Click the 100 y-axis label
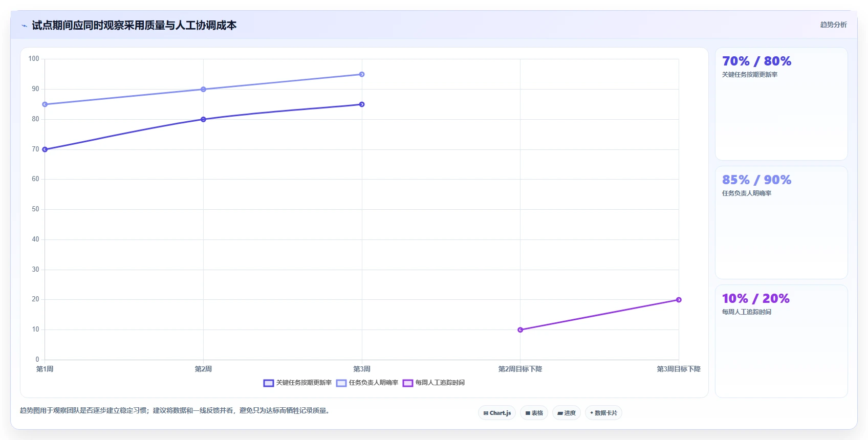 tap(34, 59)
